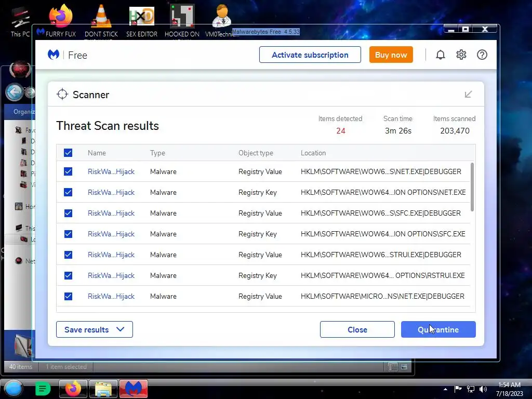
Task: Switch to Firefox on the taskbar
Action: [73, 389]
